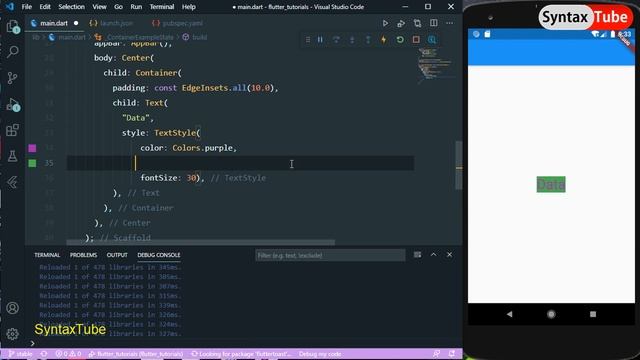Open the Search view in activity bar

[13, 52]
